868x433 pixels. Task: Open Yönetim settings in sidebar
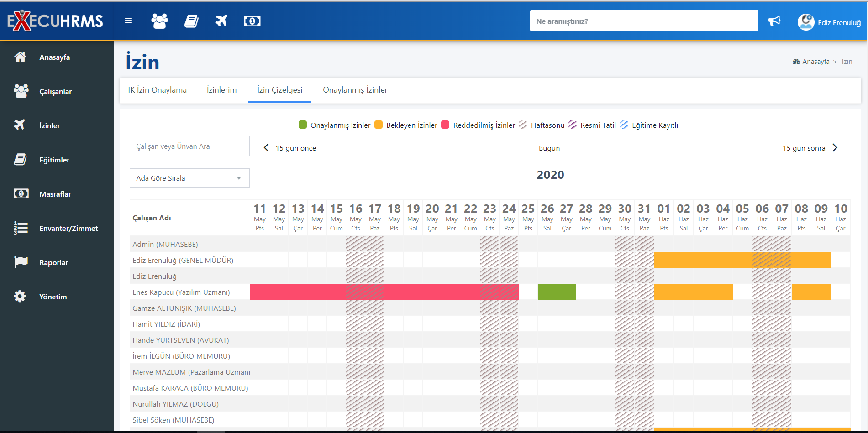53,297
